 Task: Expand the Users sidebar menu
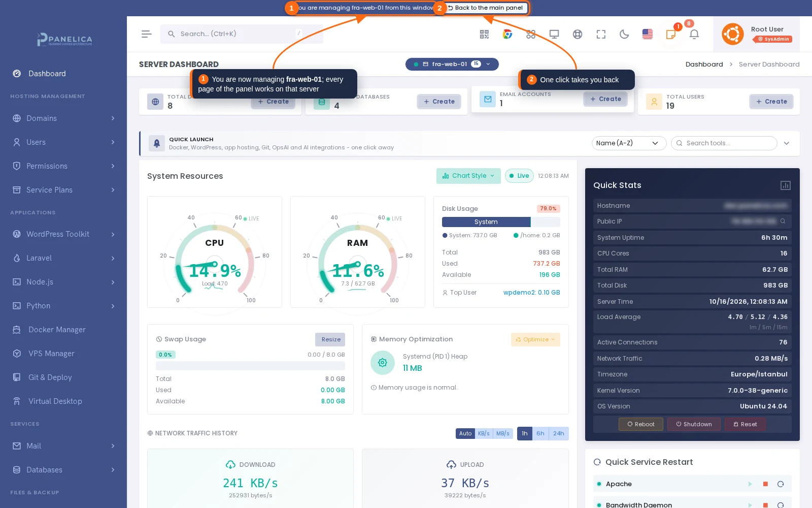coord(63,142)
